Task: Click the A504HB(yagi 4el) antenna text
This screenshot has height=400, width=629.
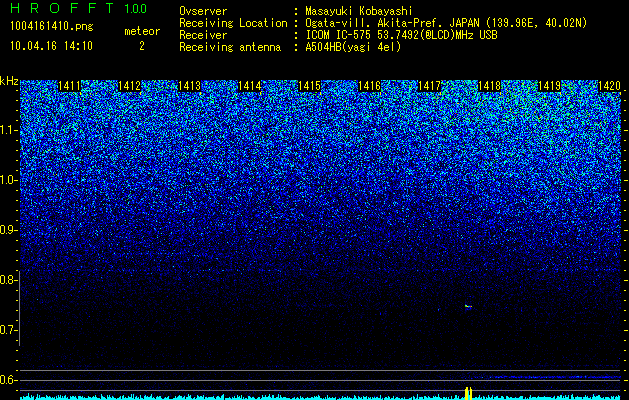Action: click(353, 47)
